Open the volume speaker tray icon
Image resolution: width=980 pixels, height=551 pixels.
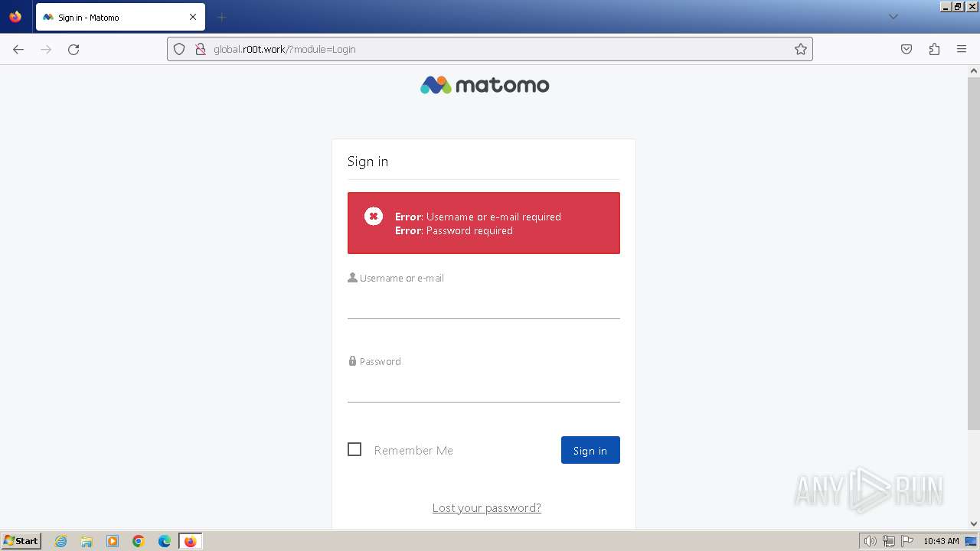(x=870, y=541)
